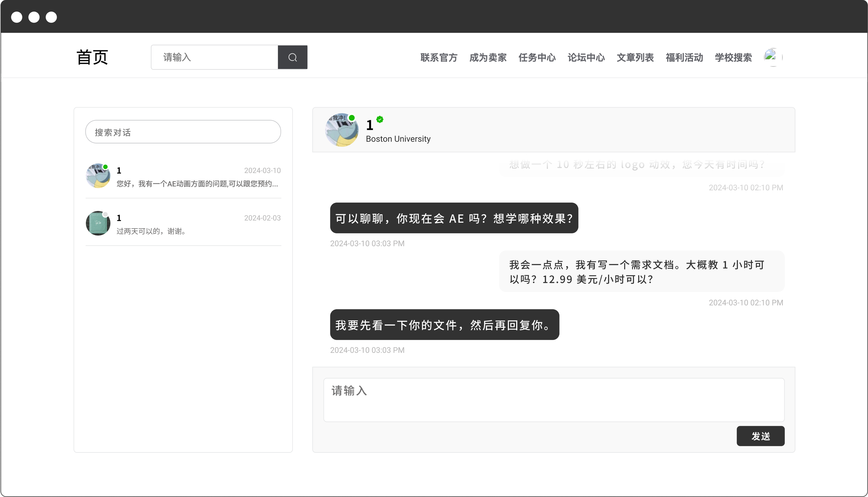
Task: Focus the 搜索对话 conversation search box
Action: point(183,132)
